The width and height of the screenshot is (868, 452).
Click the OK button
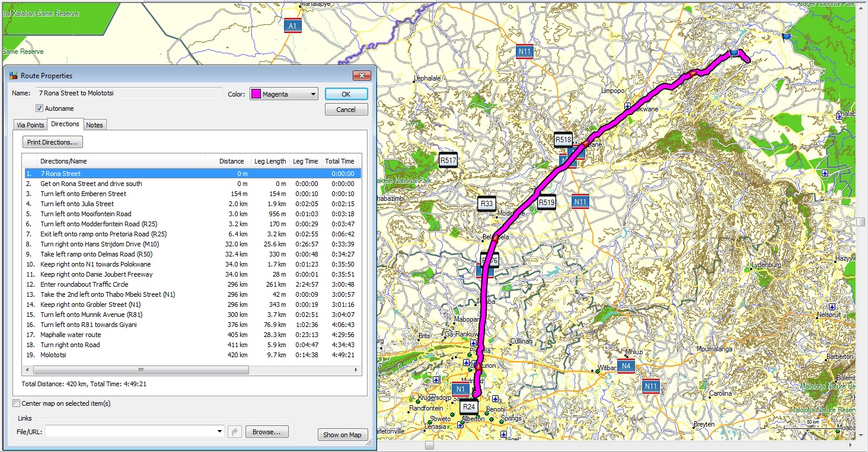coord(346,94)
